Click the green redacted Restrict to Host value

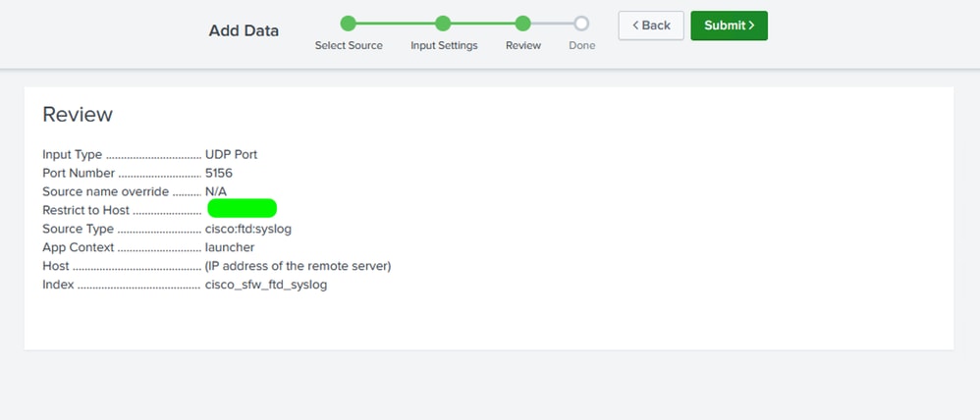tap(242, 208)
